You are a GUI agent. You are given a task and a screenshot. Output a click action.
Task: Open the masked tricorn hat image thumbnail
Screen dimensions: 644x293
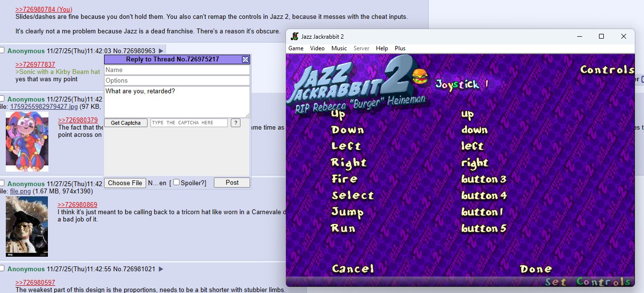tap(27, 226)
